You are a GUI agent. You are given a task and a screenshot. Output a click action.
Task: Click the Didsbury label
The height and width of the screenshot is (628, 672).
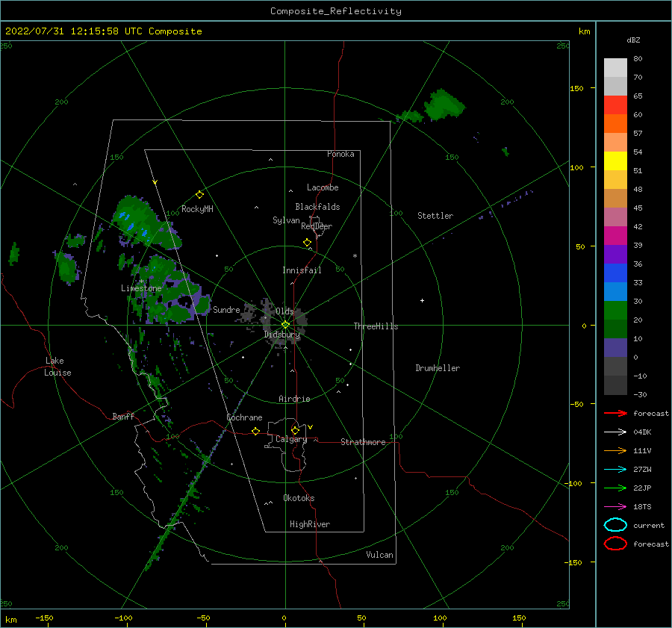[x=282, y=335]
